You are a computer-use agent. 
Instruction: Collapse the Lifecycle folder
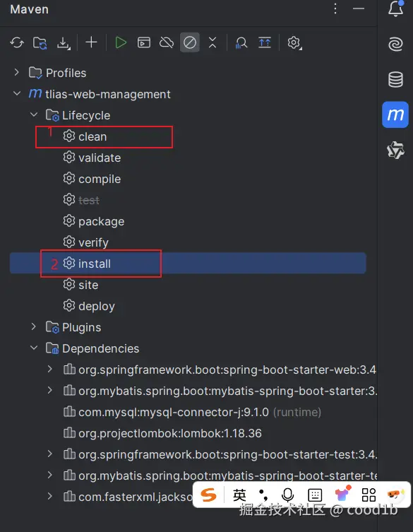(x=34, y=114)
